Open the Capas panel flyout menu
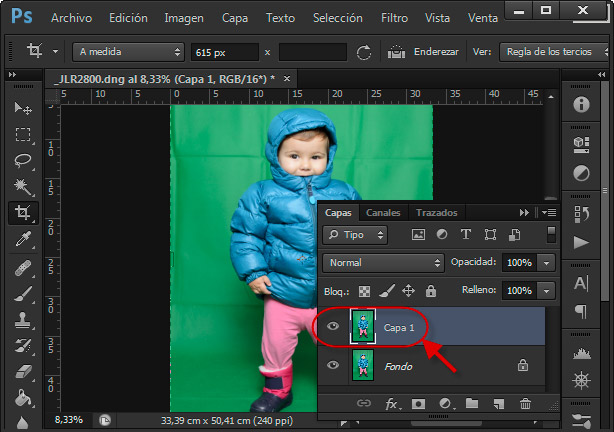This screenshot has height=432, width=614. 549,213
